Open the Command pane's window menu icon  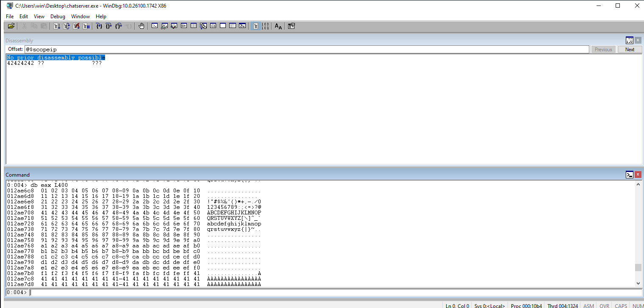(x=630, y=175)
